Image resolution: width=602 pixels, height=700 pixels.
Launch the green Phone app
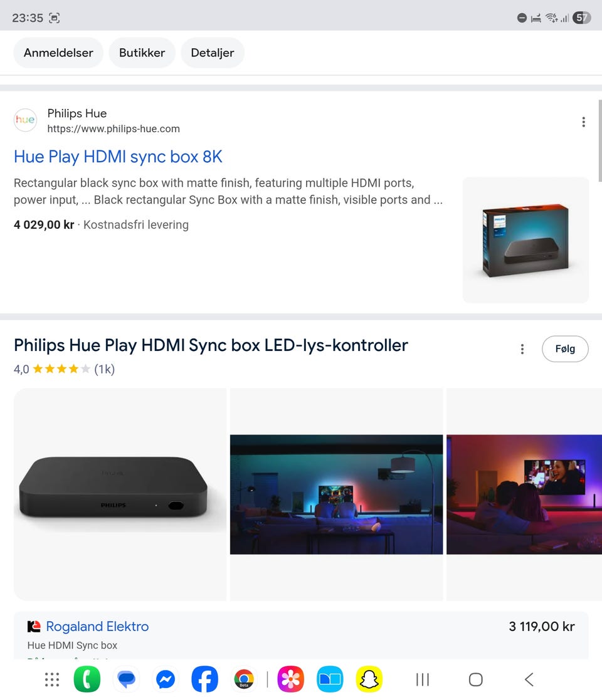point(87,679)
